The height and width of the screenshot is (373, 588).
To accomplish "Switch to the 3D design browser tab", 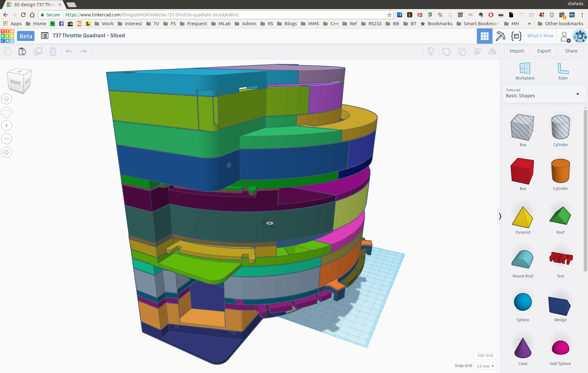I will pyautogui.click(x=34, y=4).
